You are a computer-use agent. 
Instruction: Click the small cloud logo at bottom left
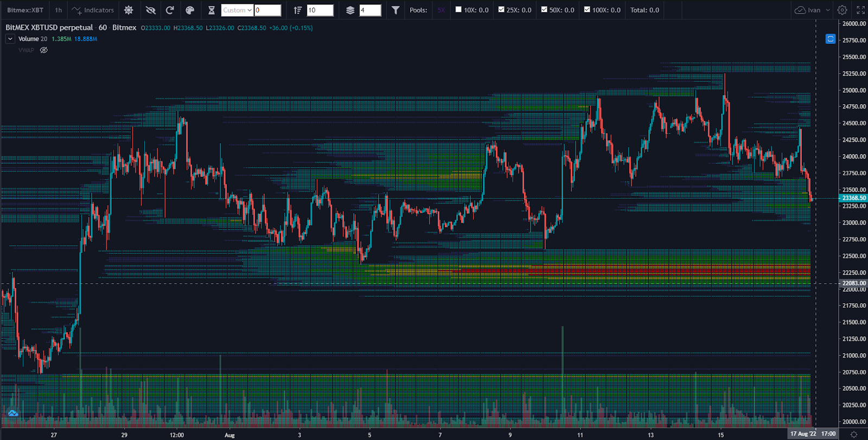[x=13, y=413]
